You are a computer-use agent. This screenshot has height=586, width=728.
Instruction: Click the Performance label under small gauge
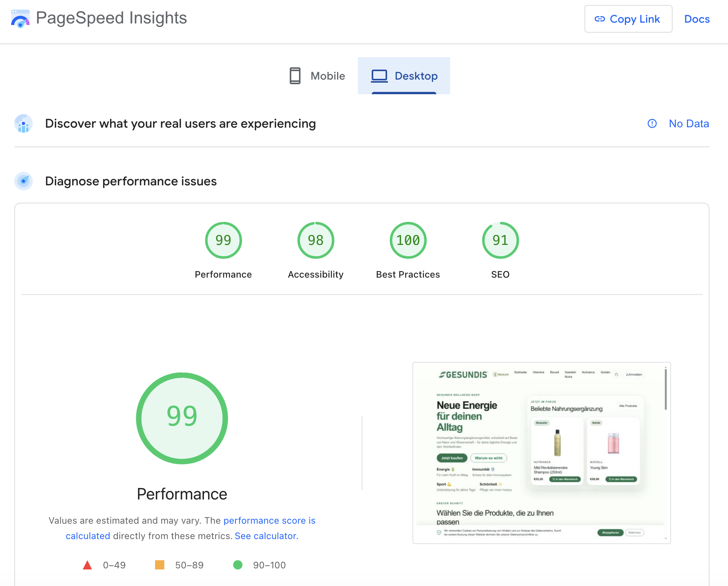[x=224, y=274]
